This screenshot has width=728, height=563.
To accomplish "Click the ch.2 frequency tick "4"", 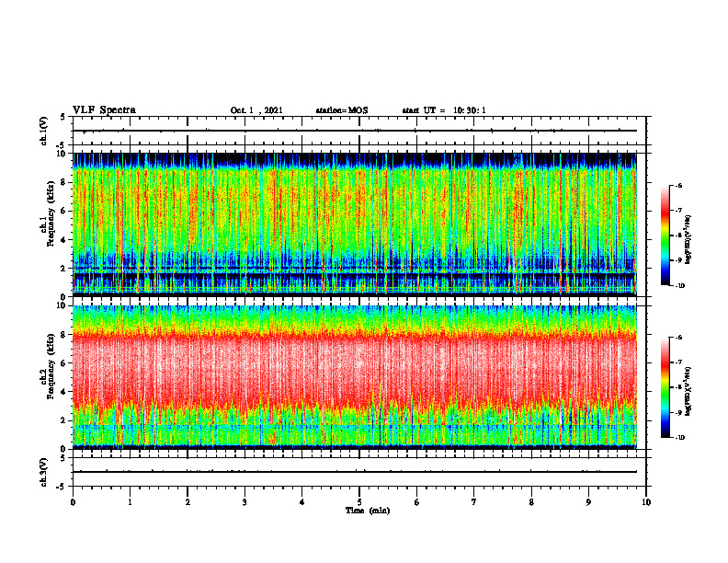I will click(x=63, y=392).
